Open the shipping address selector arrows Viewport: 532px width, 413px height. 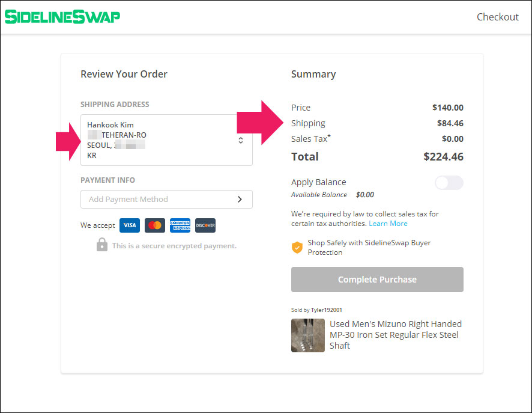click(x=241, y=140)
